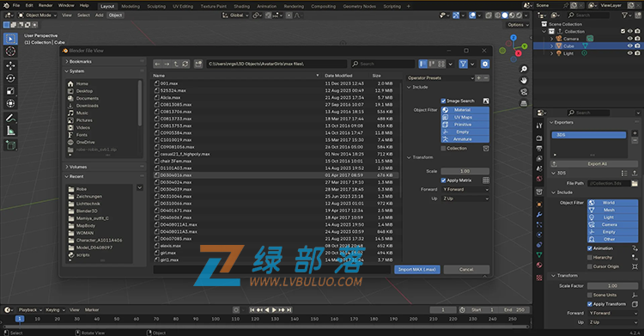Enable the Scene Units checkbox

(590, 295)
